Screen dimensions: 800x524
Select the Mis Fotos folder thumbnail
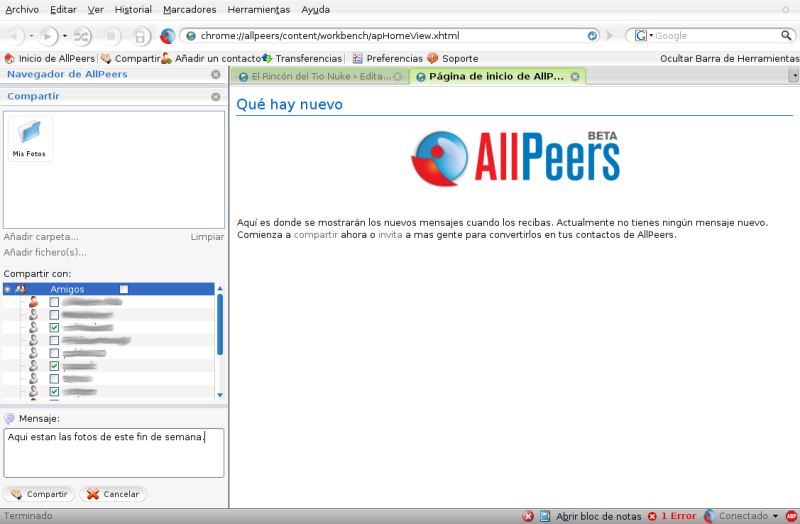point(30,139)
